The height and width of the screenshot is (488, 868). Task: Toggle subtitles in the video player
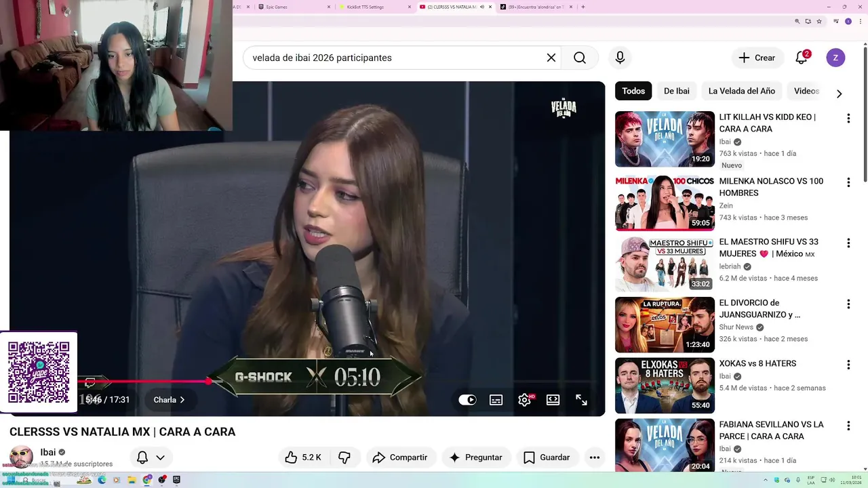(x=496, y=400)
